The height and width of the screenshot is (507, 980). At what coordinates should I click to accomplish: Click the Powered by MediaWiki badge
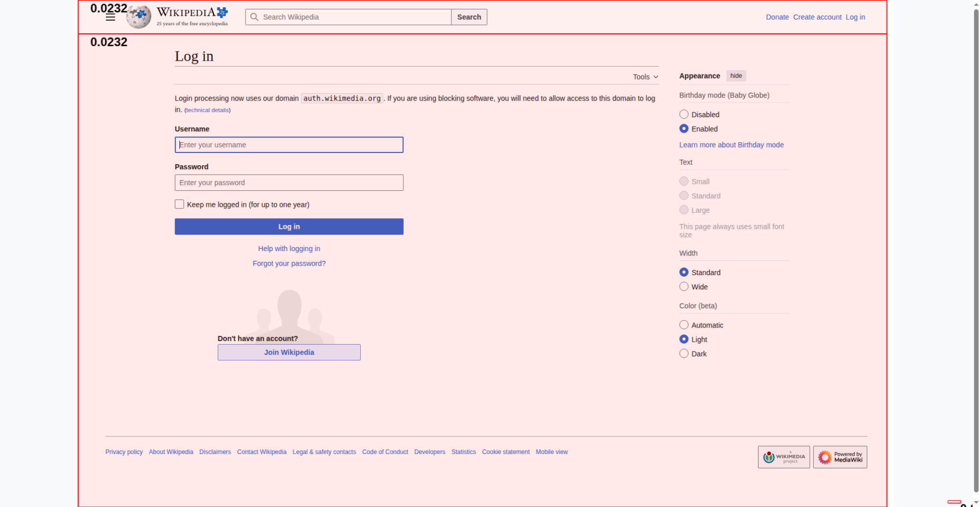[x=840, y=457]
